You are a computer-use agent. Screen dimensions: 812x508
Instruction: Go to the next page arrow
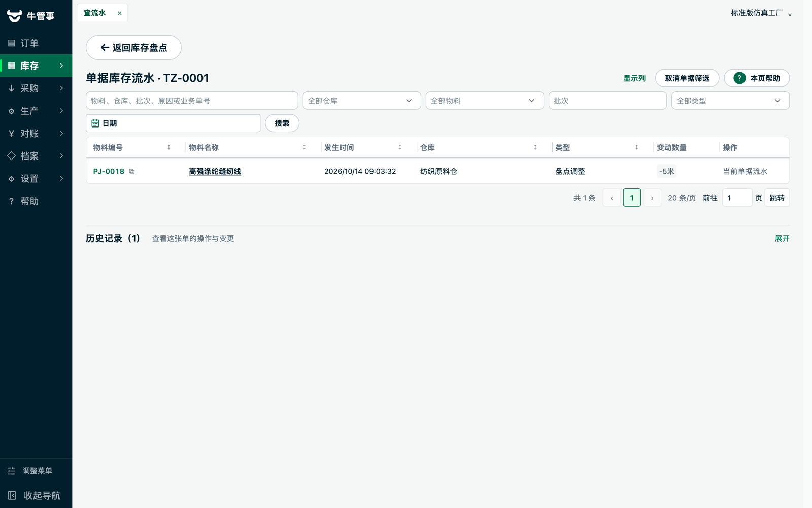tap(652, 198)
